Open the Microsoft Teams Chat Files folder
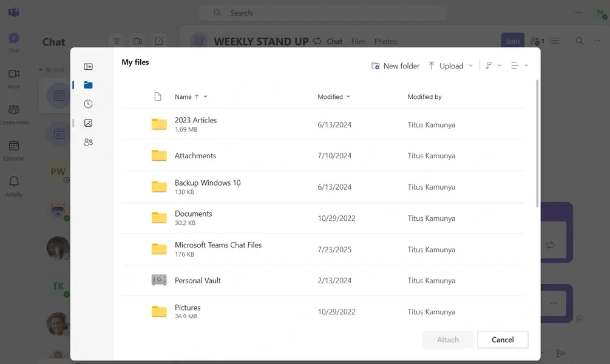Viewport: 610px width, 364px height. (x=218, y=245)
